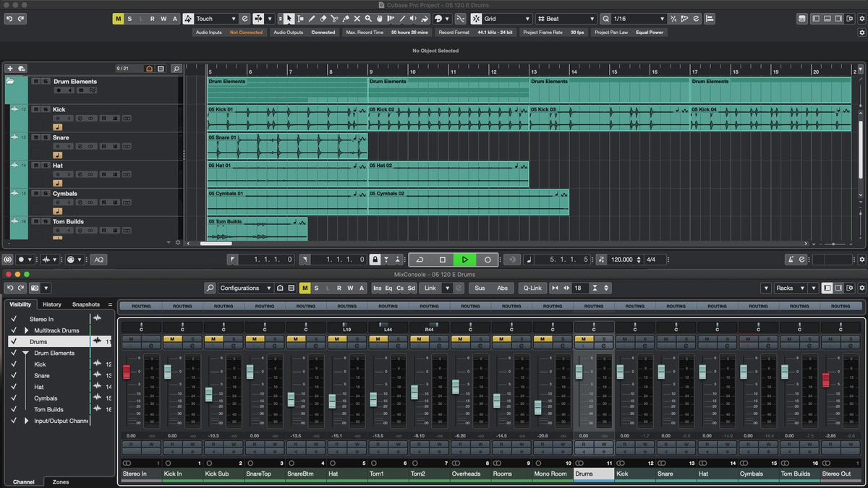Open the Touch automation mode dropdown
Screen dimensions: 868x488
(x=216, y=19)
